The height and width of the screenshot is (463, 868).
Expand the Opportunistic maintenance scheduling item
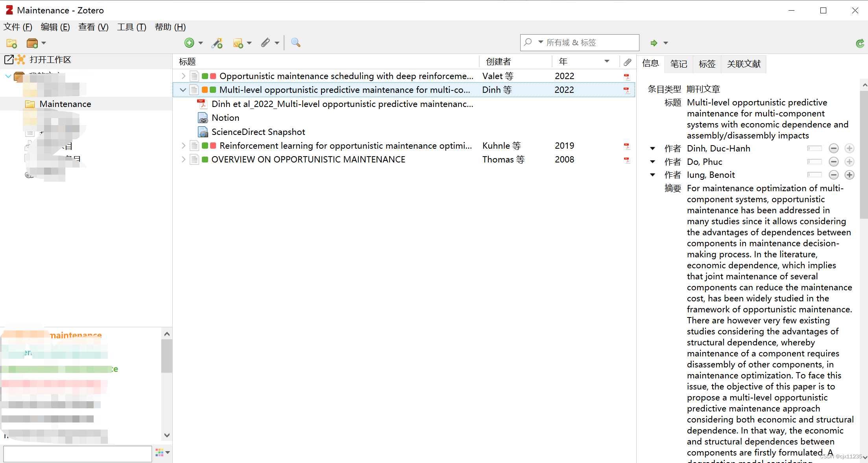183,76
